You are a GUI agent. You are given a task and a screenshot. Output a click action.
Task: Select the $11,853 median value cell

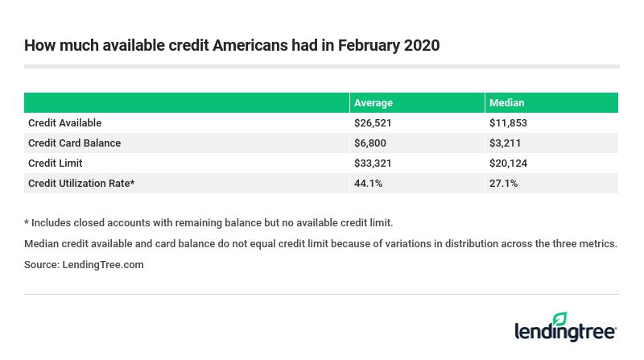pyautogui.click(x=508, y=123)
